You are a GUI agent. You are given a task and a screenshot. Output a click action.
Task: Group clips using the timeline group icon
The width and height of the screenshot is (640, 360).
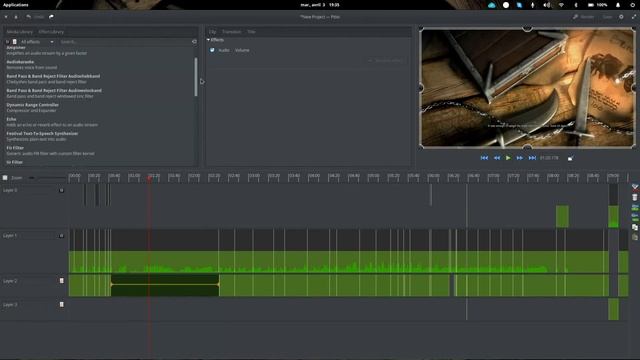pos(635,207)
